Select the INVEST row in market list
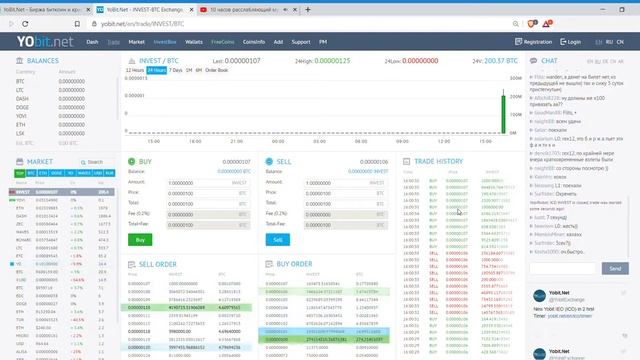Image resolution: width=640 pixels, height=360 pixels. click(x=62, y=192)
